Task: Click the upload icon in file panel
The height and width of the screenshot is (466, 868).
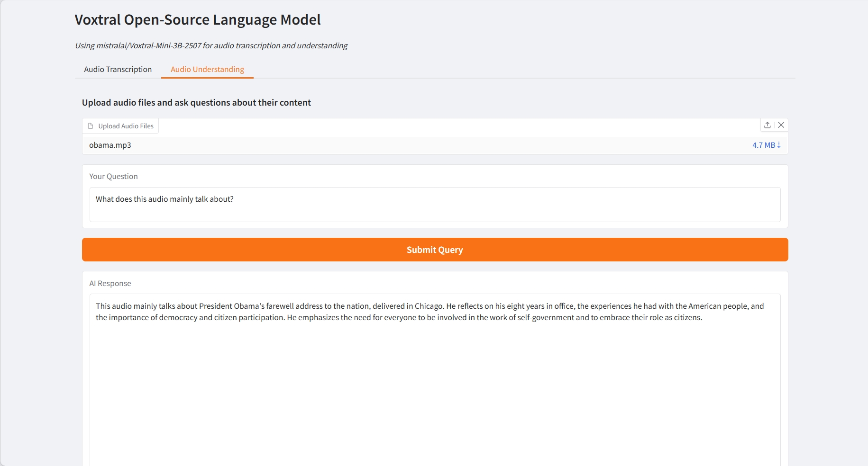Action: [x=767, y=125]
